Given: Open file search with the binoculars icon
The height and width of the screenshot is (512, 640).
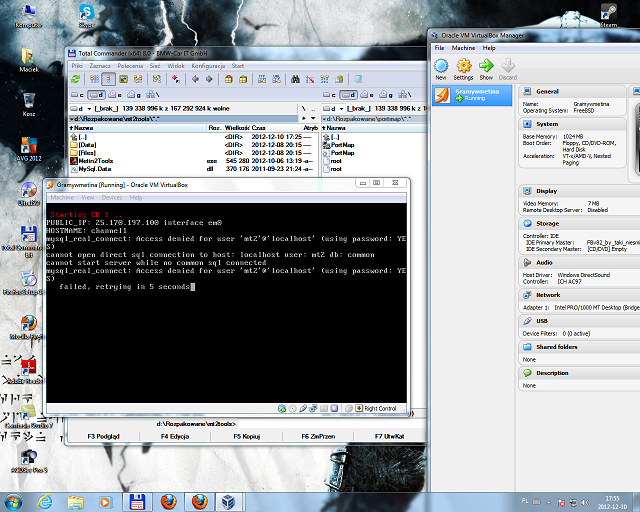Looking at the screenshot, I should coord(295,79).
